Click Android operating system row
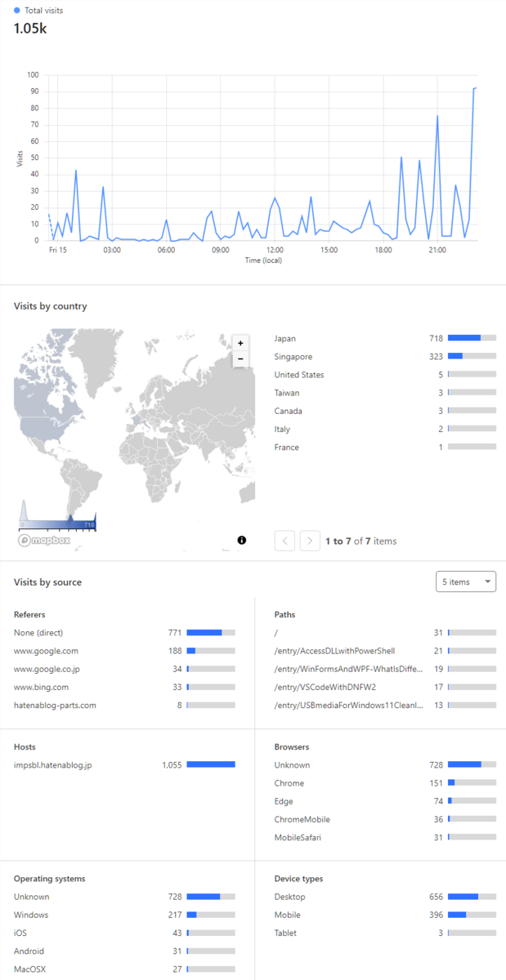Image resolution: width=506 pixels, height=980 pixels. click(124, 951)
